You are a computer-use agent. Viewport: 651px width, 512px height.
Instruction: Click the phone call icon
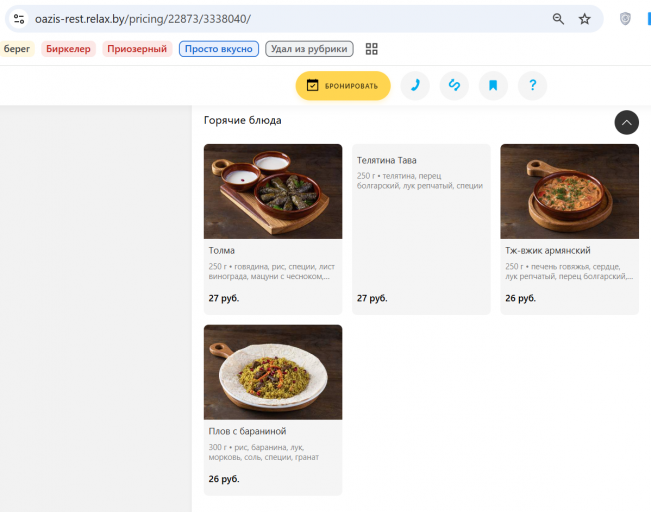[415, 86]
